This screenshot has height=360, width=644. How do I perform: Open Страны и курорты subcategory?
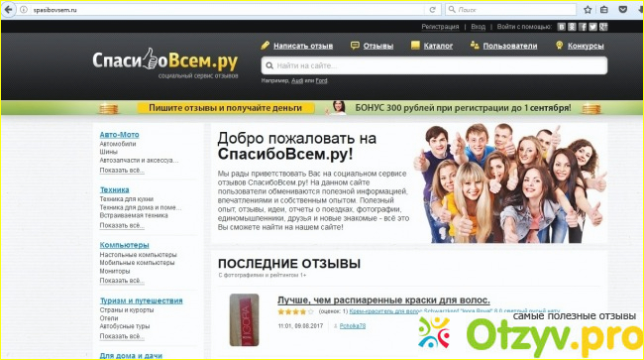pos(127,309)
